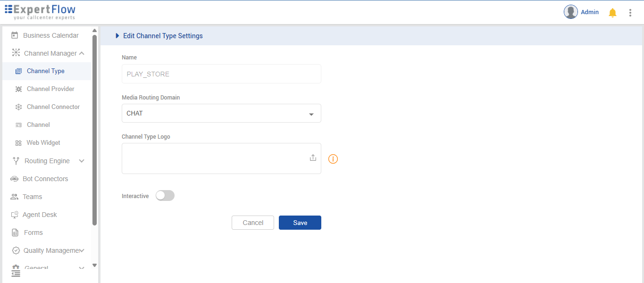Collapse the Channel Manager section

82,53
